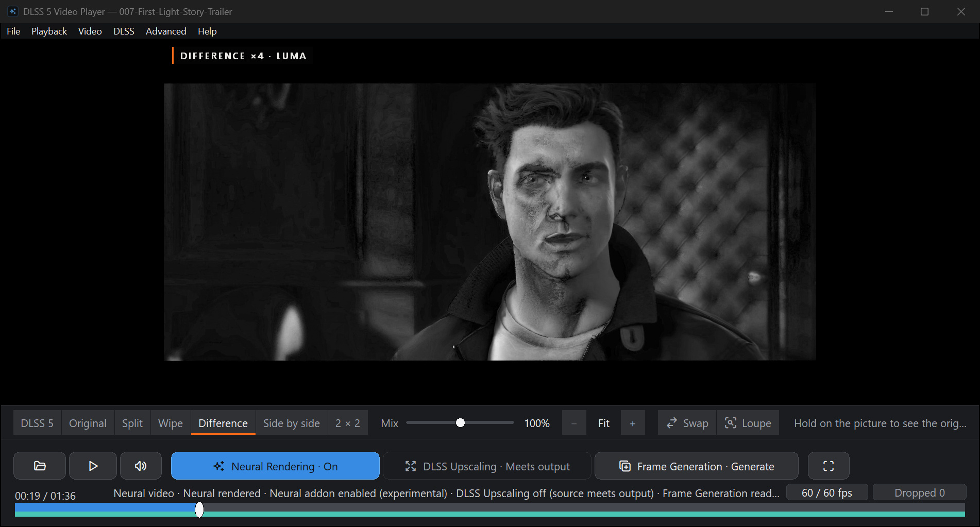Screen dimensions: 980x527
Task: Open the Help menu
Action: point(207,31)
